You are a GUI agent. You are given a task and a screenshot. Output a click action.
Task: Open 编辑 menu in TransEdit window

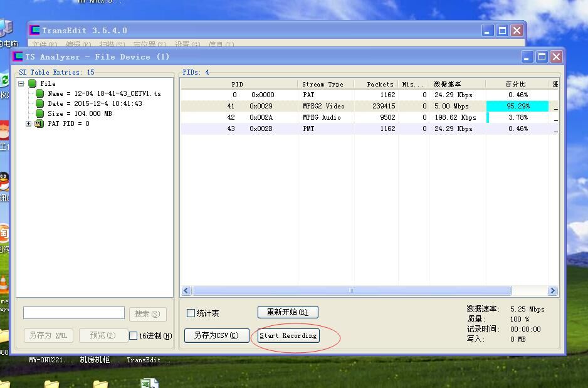click(x=78, y=45)
